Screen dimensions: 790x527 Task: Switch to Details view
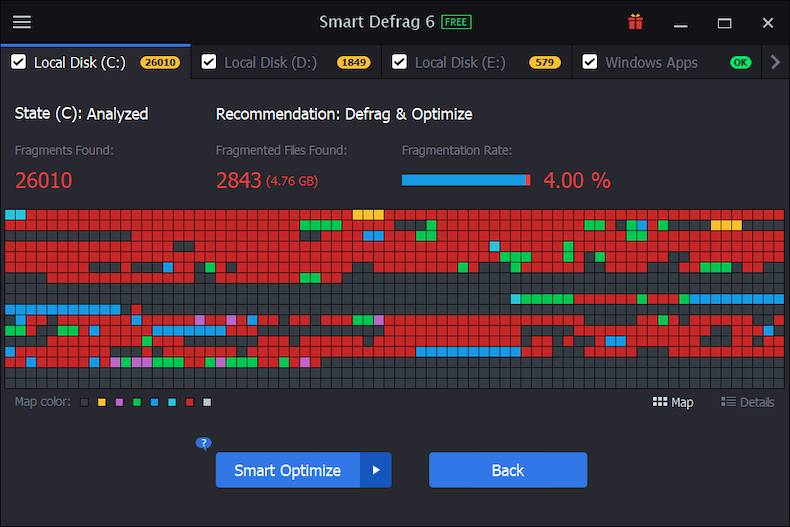coord(747,402)
